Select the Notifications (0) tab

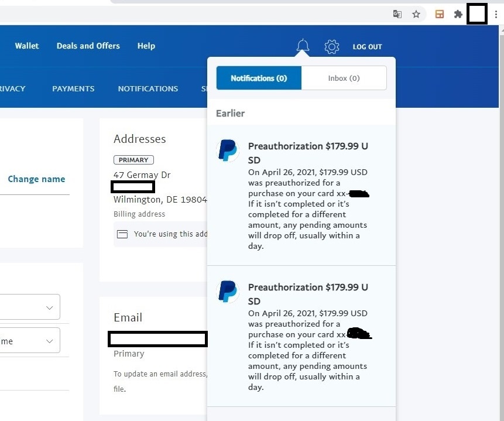pos(259,78)
